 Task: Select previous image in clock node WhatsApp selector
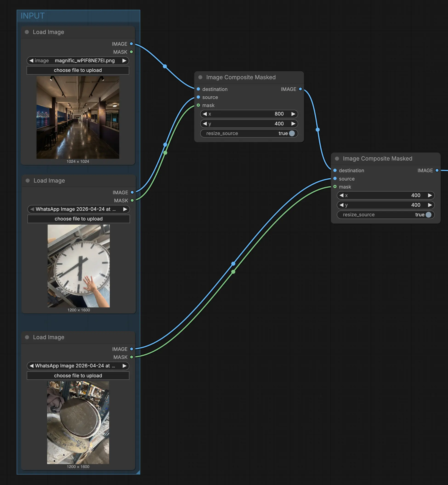point(32,209)
